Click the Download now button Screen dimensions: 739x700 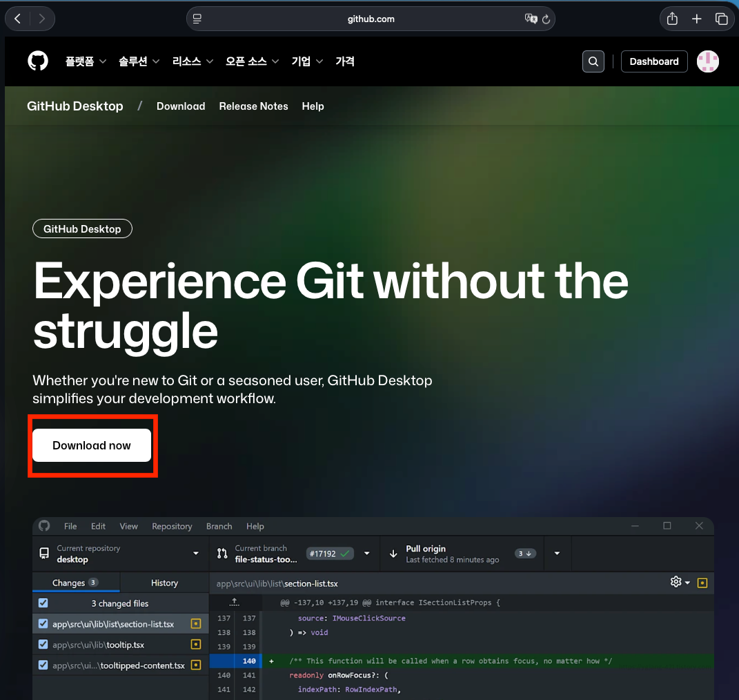tap(92, 445)
